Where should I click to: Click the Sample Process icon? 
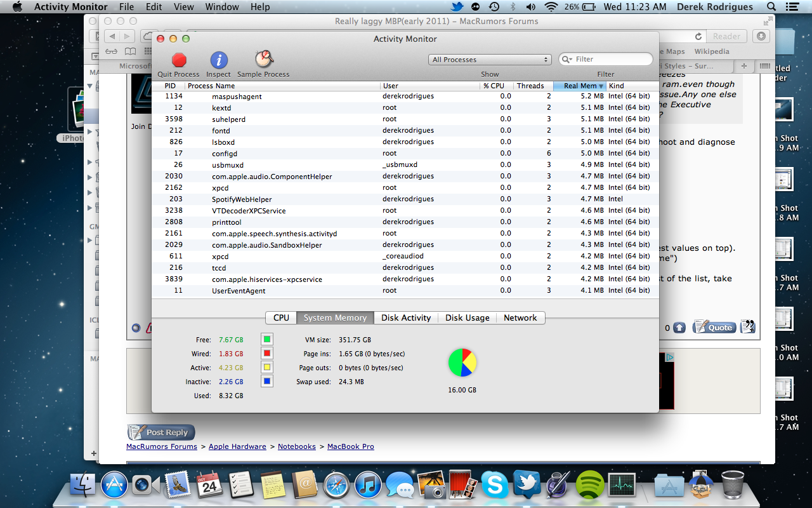coord(264,60)
